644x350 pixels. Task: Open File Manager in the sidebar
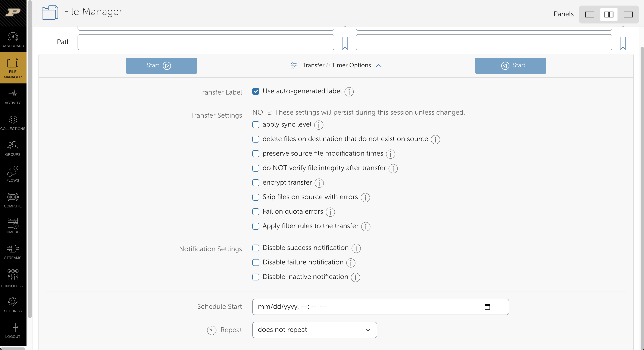pyautogui.click(x=13, y=68)
